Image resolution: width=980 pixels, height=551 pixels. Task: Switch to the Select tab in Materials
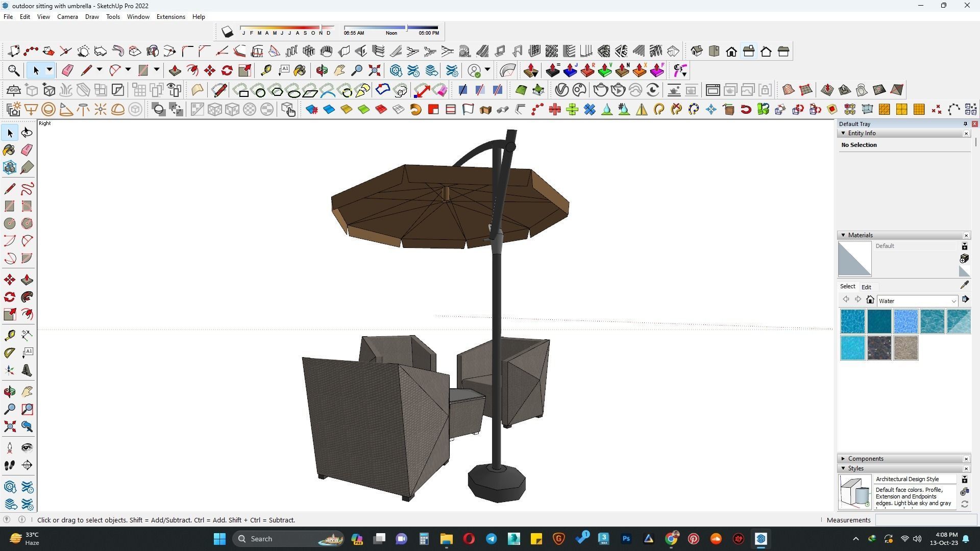tap(847, 287)
